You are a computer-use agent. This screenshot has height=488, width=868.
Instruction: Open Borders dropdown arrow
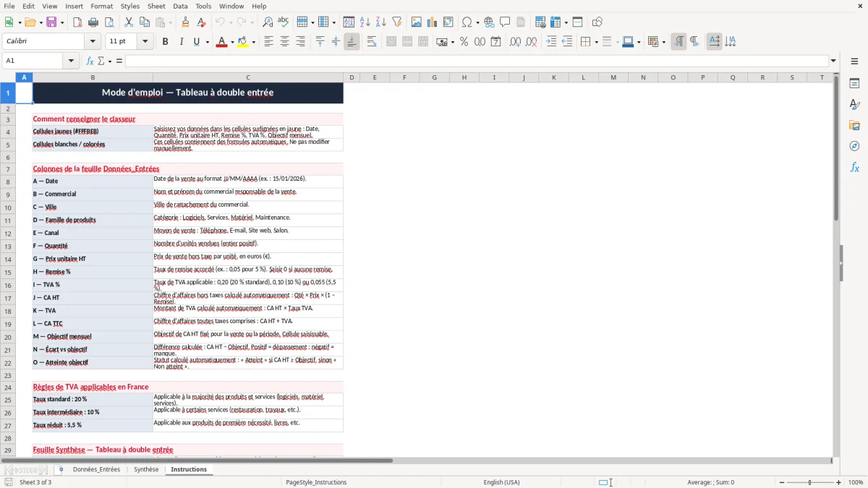tap(595, 42)
